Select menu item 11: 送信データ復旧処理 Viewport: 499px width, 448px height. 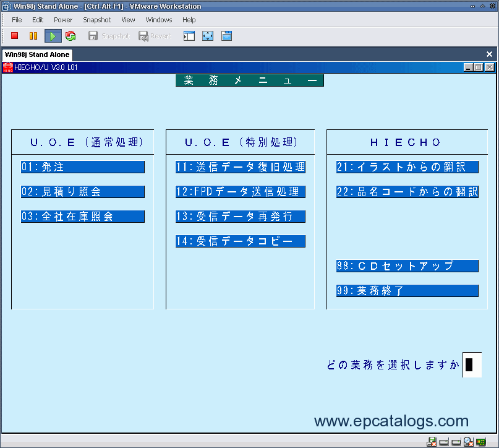coord(241,167)
